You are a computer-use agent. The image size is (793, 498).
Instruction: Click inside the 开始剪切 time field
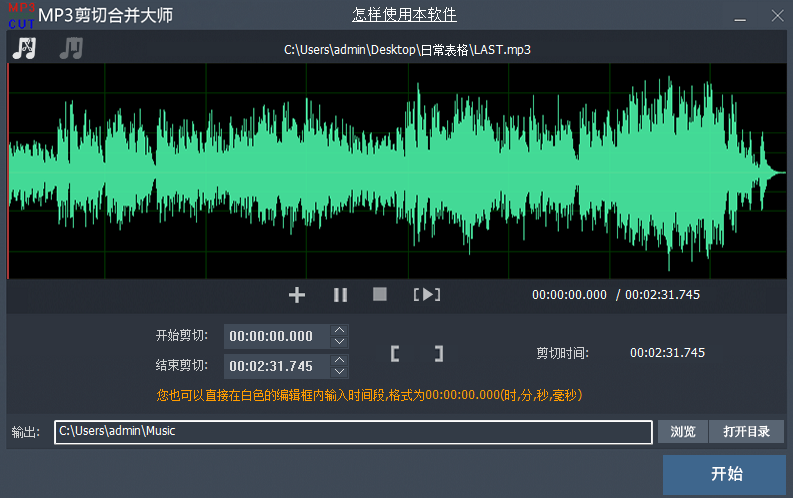[x=276, y=336]
